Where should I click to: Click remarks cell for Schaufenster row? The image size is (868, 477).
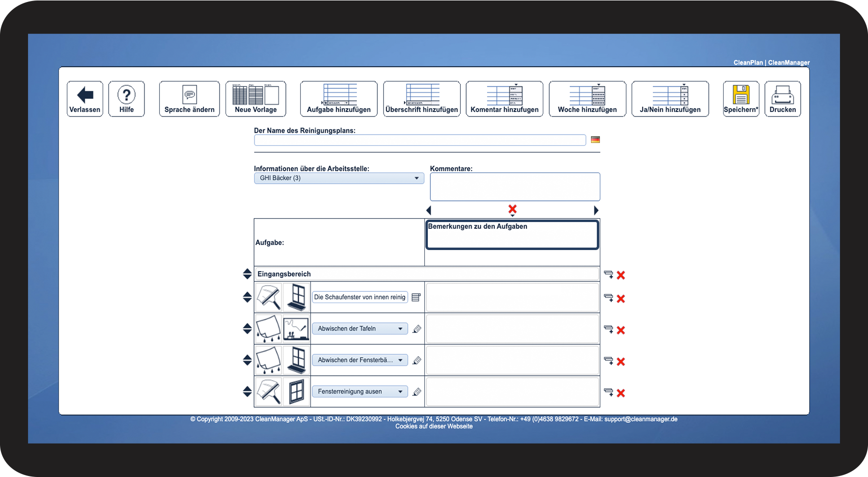coord(512,297)
